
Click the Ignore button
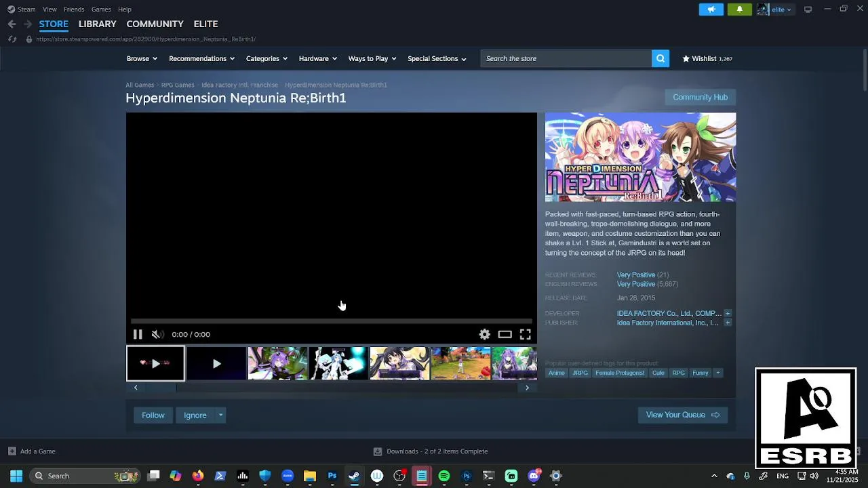(x=195, y=415)
